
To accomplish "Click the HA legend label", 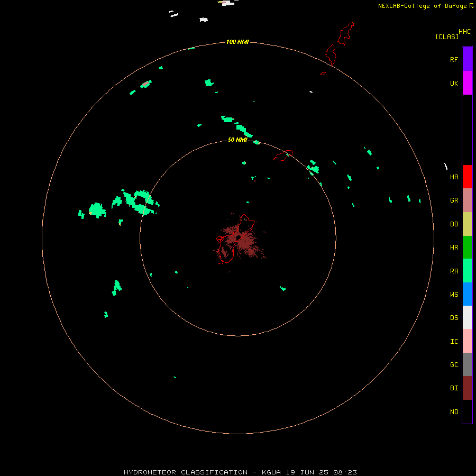I will pyautogui.click(x=454, y=177).
